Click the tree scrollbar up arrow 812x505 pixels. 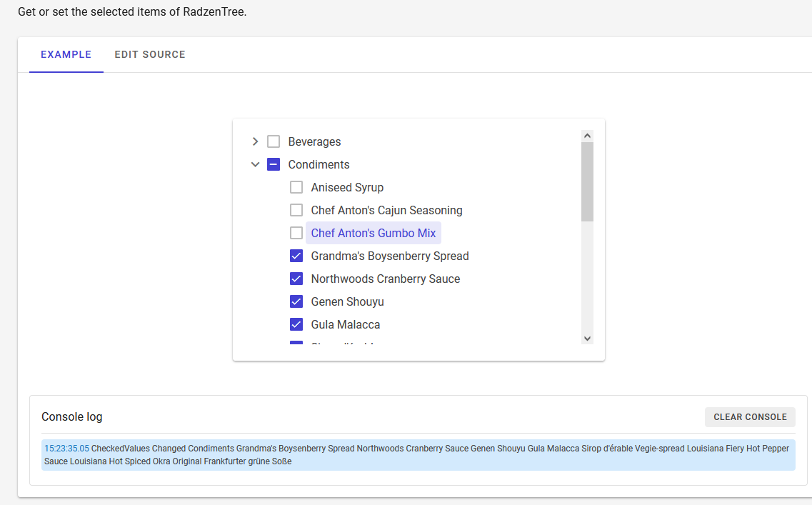[587, 136]
